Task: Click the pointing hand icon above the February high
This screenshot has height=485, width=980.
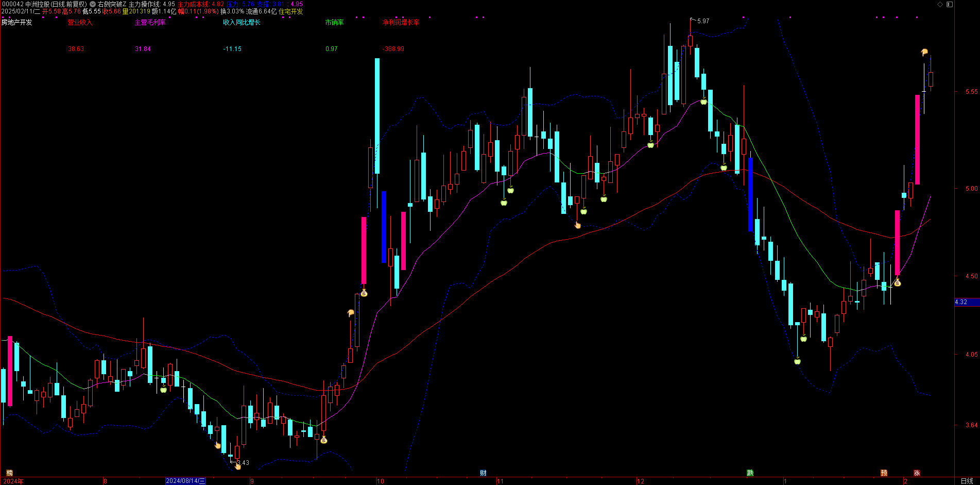Action: (x=924, y=52)
